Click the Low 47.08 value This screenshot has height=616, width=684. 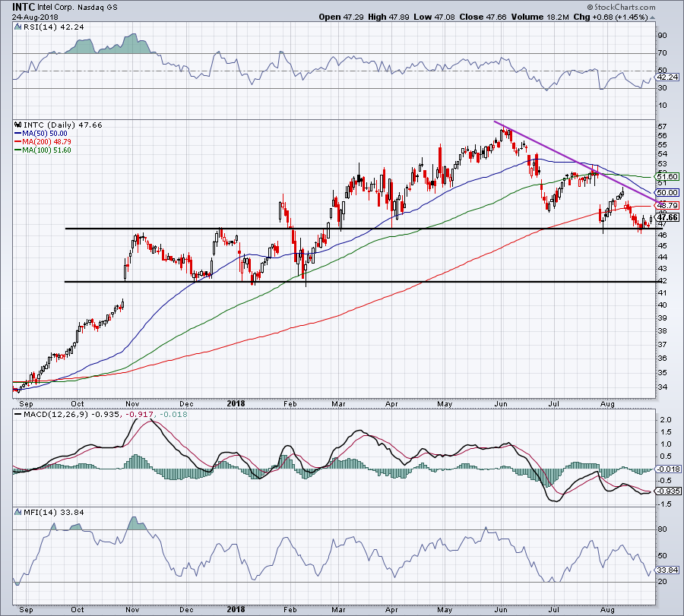[435, 17]
